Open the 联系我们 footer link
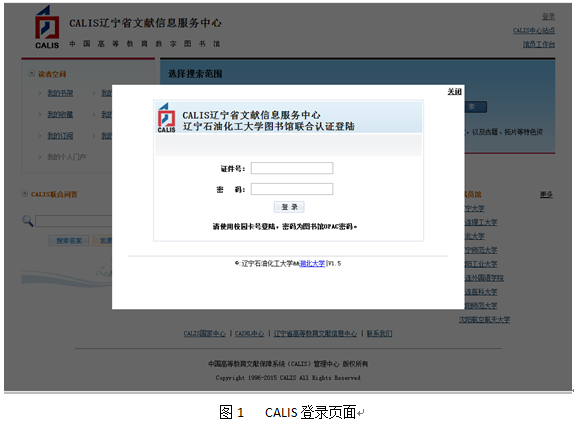Viewport: 574px width, 429px height. pos(379,333)
